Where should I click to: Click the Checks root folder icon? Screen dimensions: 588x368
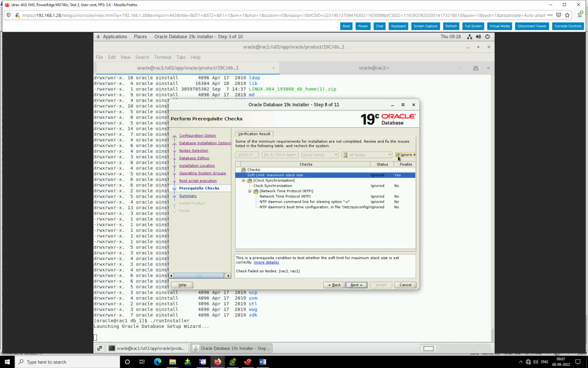click(243, 170)
